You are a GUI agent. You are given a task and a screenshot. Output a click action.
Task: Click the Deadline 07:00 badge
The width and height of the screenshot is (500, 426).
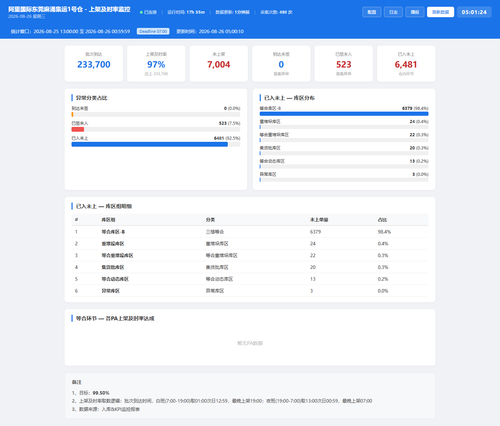tap(153, 31)
